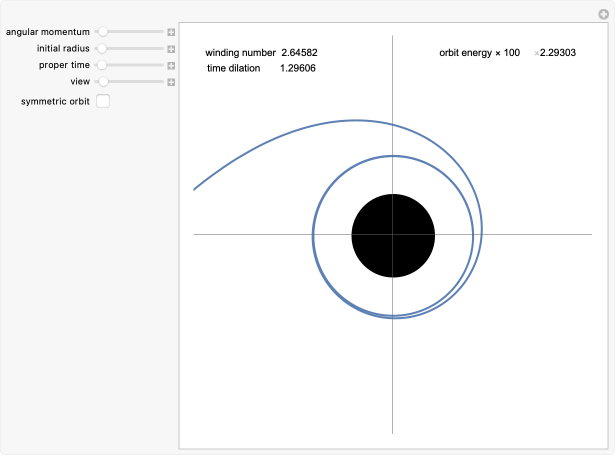
Task: Click the proper time slider thumb
Action: click(x=101, y=65)
